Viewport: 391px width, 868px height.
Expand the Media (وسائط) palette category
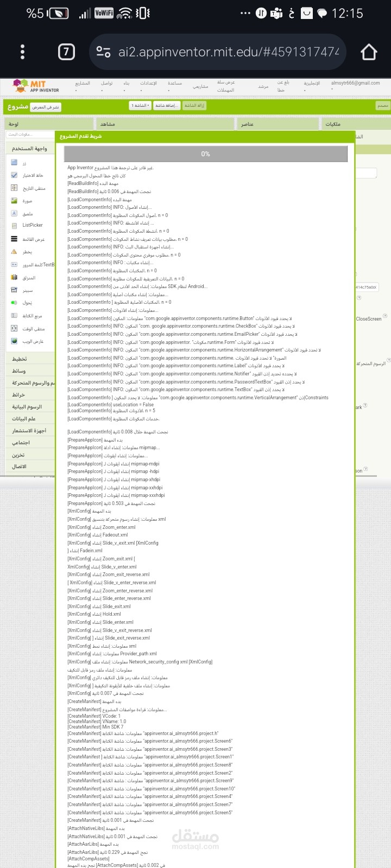(30, 371)
